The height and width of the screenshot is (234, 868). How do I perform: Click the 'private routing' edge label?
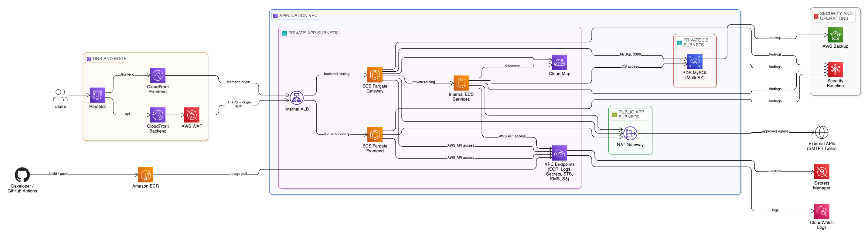(x=424, y=82)
